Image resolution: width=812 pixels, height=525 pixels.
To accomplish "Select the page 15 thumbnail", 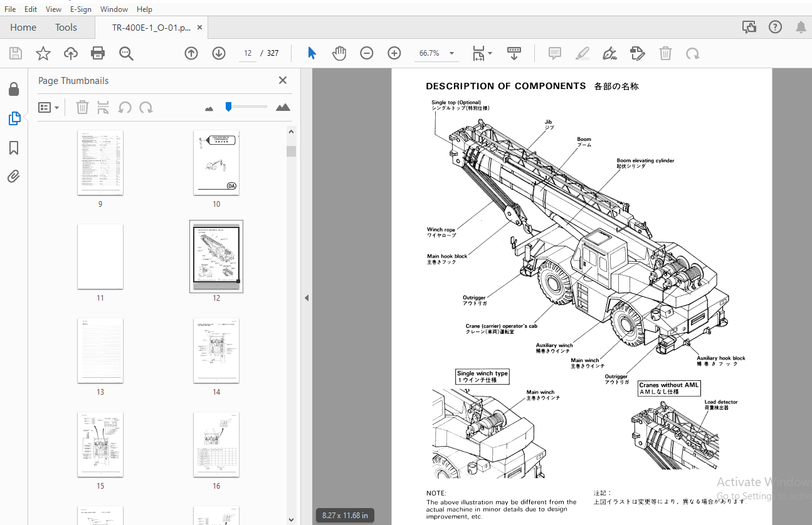I will 100,445.
